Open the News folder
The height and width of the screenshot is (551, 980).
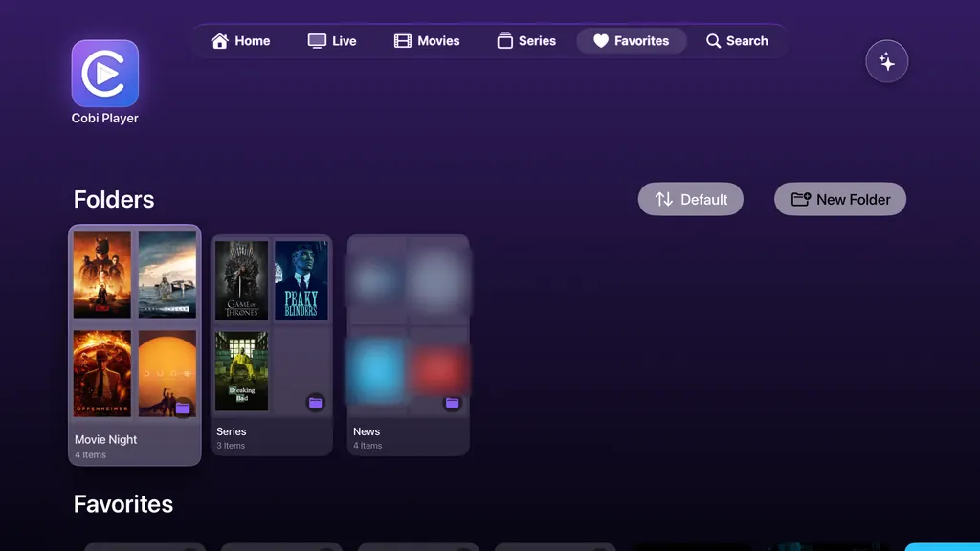pos(408,344)
